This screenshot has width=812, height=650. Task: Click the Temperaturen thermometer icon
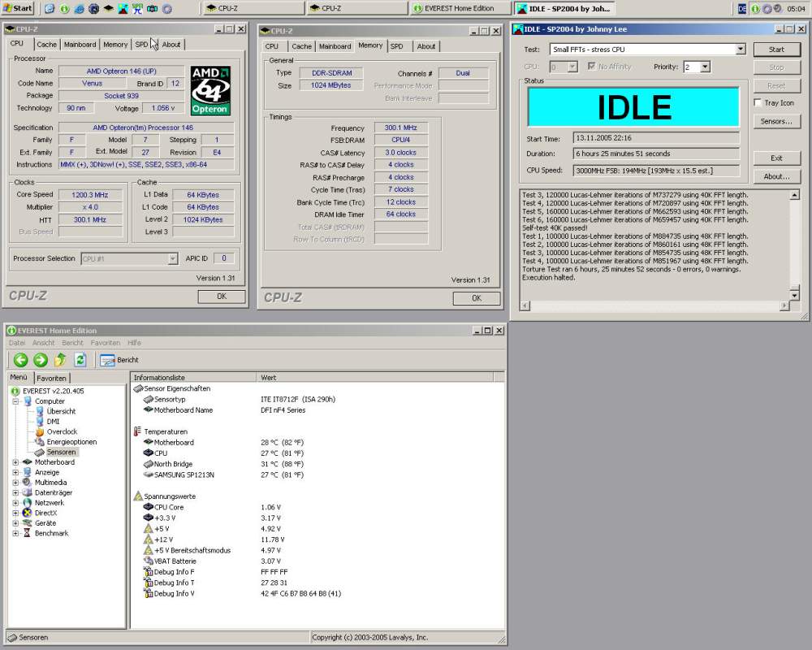pos(137,431)
